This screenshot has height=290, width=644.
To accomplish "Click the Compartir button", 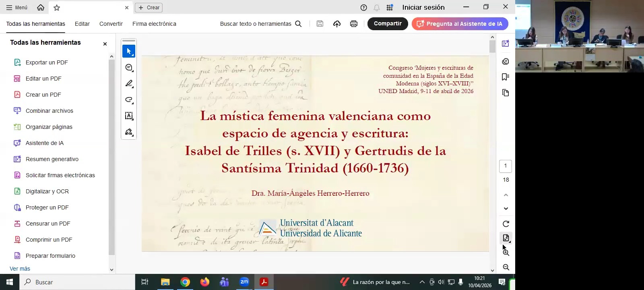I will [388, 24].
